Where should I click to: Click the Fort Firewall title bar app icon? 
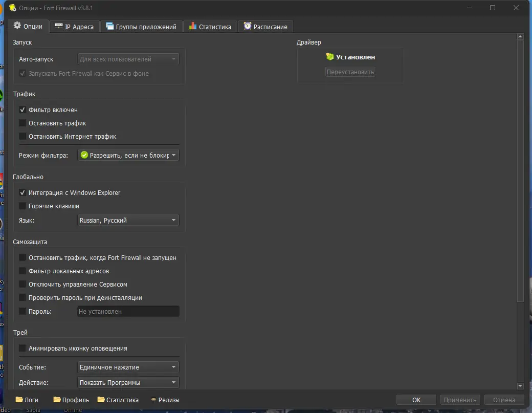[13, 8]
